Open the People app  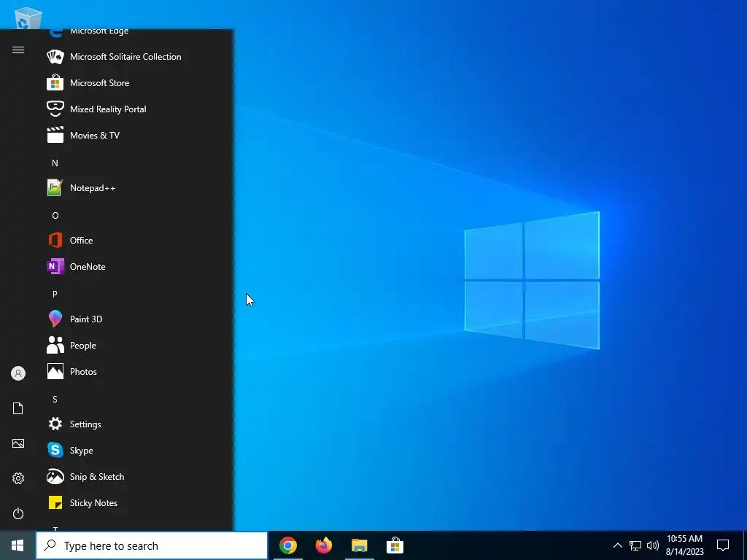[x=137, y=345]
